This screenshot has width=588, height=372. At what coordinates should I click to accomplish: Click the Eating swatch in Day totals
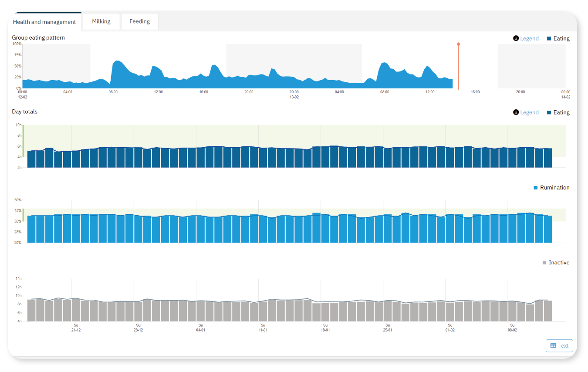(549, 112)
